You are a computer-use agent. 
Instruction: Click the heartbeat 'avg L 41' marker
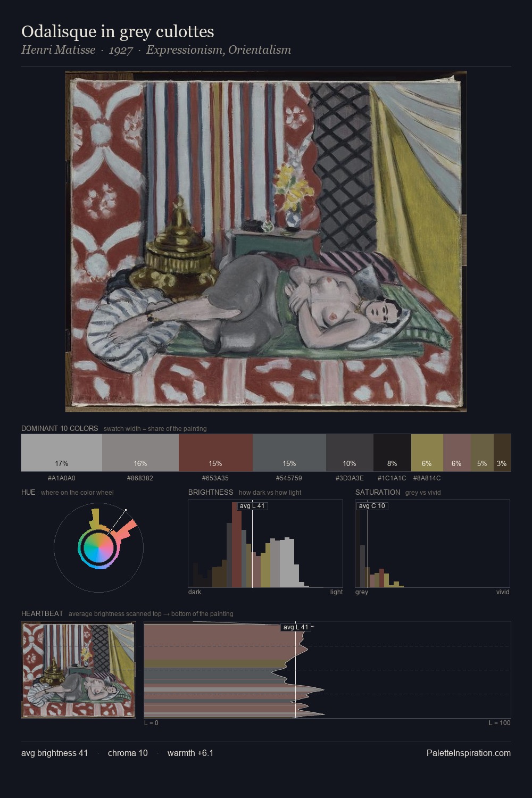pyautogui.click(x=296, y=627)
